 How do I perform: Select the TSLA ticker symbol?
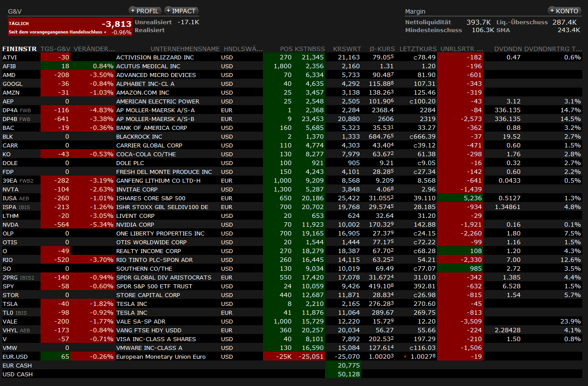point(10,304)
